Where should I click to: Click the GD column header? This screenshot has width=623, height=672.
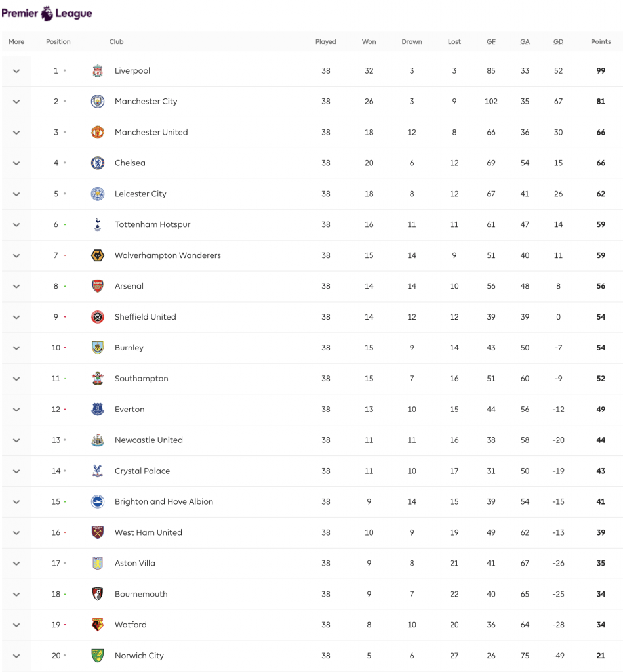558,41
